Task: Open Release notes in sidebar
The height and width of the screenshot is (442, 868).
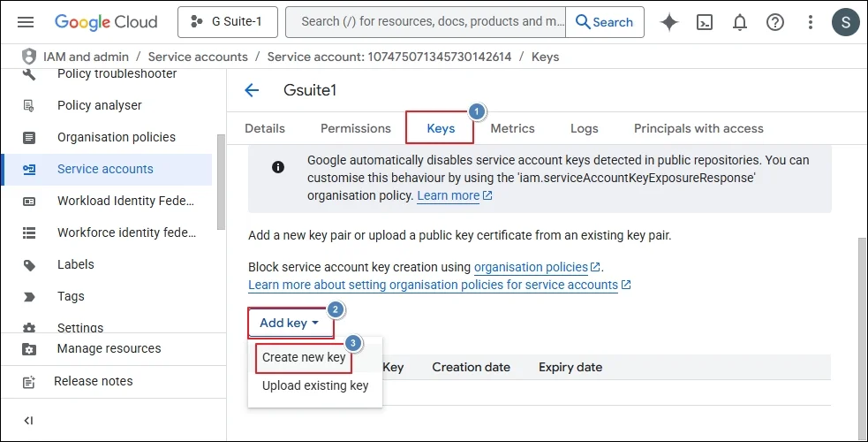Action: [x=93, y=381]
